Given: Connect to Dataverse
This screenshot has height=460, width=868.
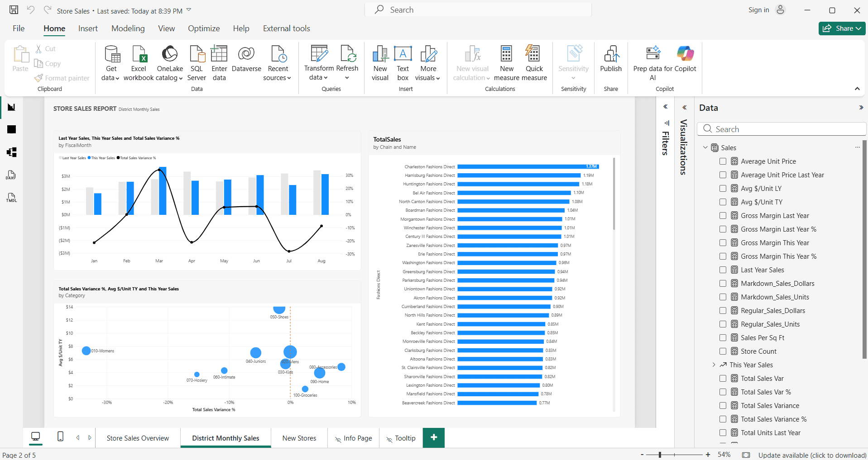Looking at the screenshot, I should click(x=246, y=59).
